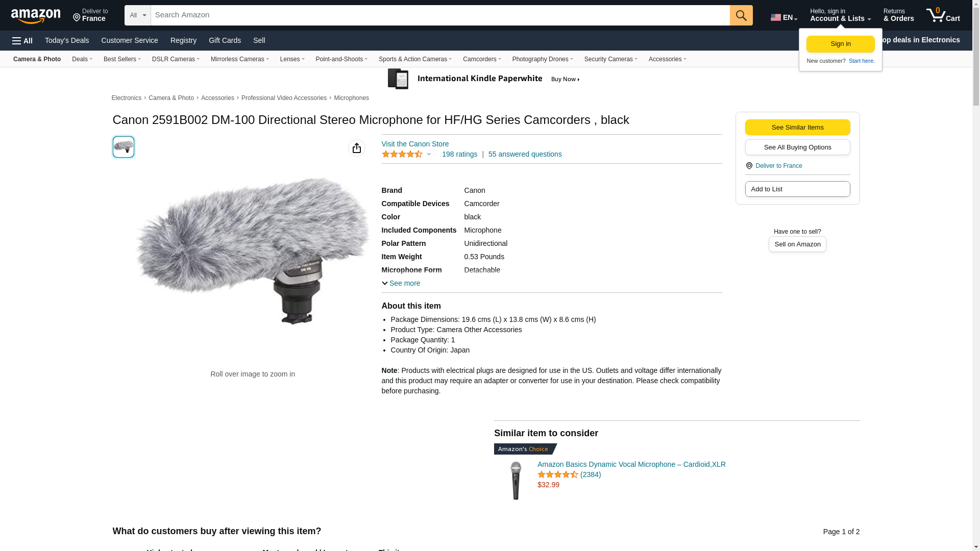Click the share icon above product image
Screen dimensions: 980x551
[x=356, y=148]
